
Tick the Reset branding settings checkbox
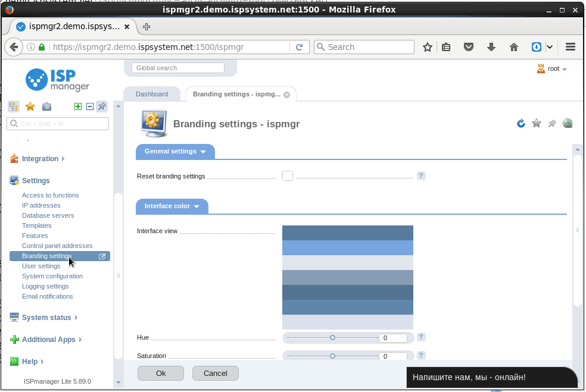288,175
